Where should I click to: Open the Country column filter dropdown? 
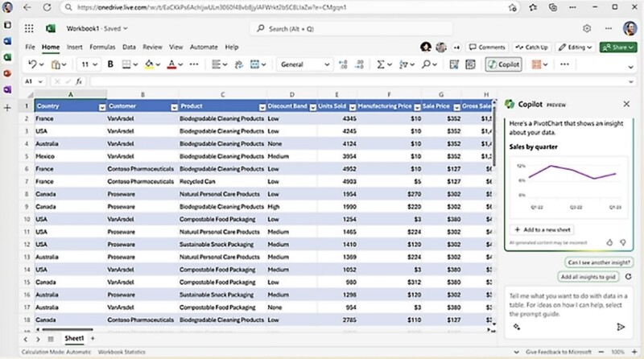[x=102, y=106]
